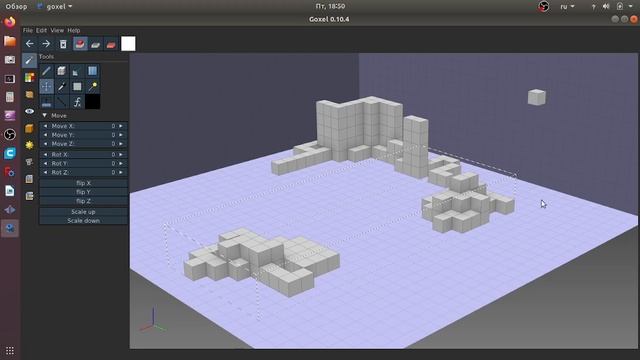Click the volume icon in the system tray
640x360 pixels.
[x=606, y=7]
